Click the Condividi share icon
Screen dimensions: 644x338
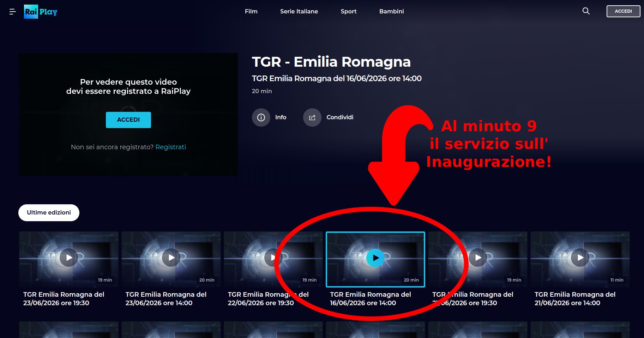[x=312, y=117]
